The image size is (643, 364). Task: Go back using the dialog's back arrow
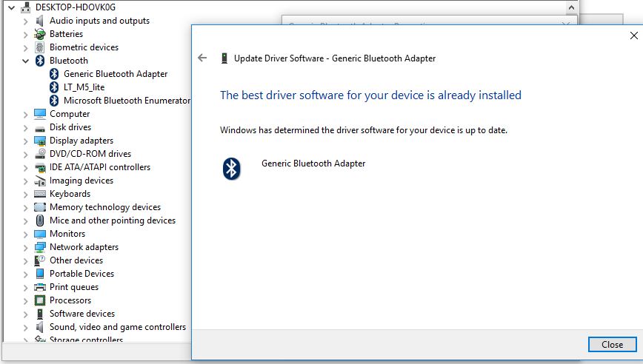202,58
